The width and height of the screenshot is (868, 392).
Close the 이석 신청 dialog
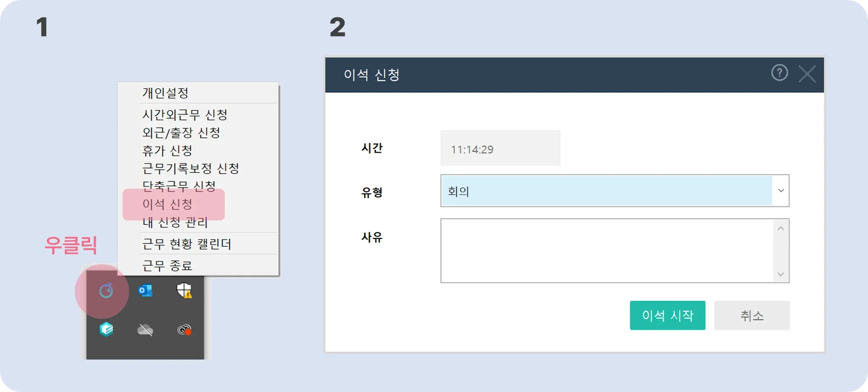click(x=807, y=74)
